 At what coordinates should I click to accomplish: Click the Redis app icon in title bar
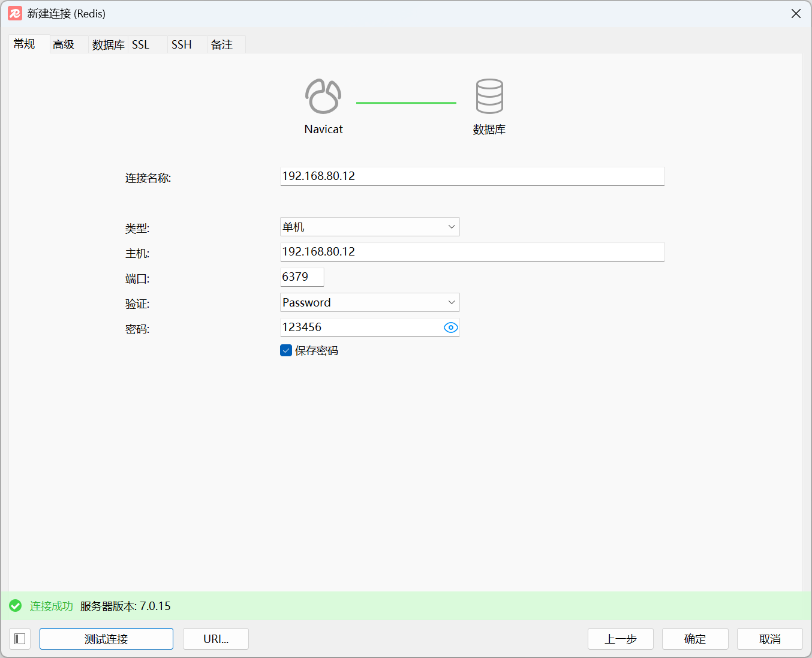[15, 13]
